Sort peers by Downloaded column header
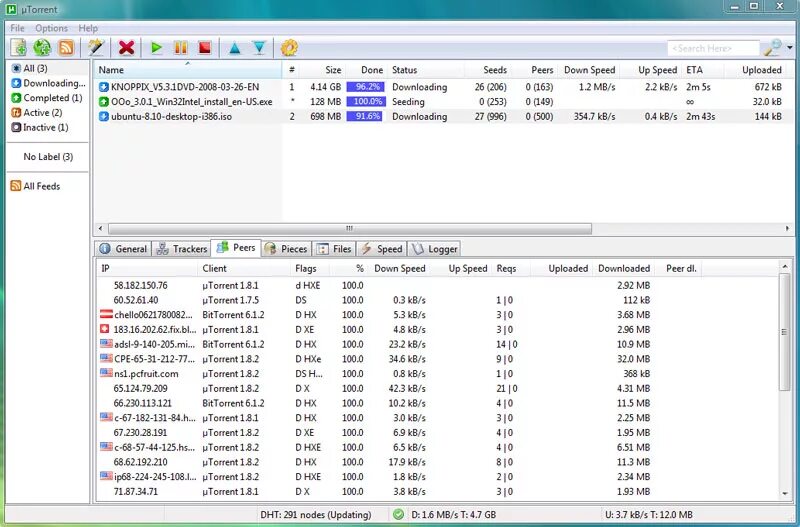The height and width of the screenshot is (527, 800). click(623, 269)
